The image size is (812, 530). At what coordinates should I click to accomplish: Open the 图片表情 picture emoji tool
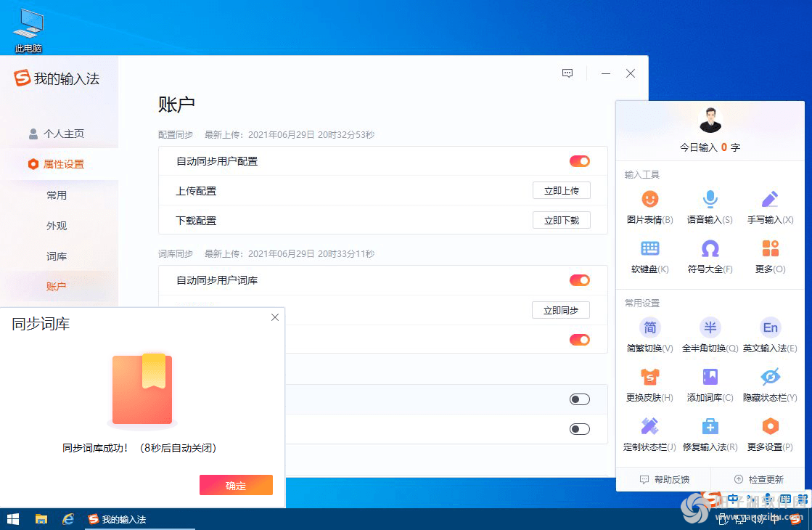(649, 207)
